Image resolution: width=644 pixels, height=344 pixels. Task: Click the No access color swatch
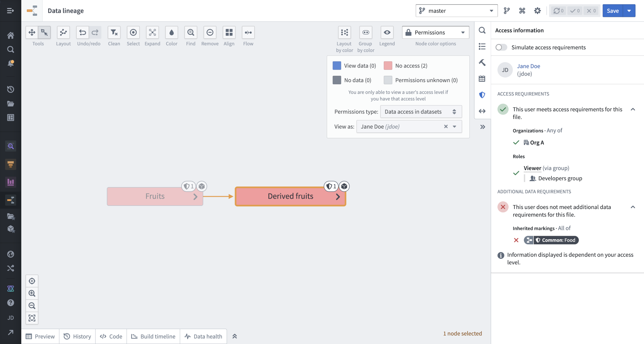(388, 66)
